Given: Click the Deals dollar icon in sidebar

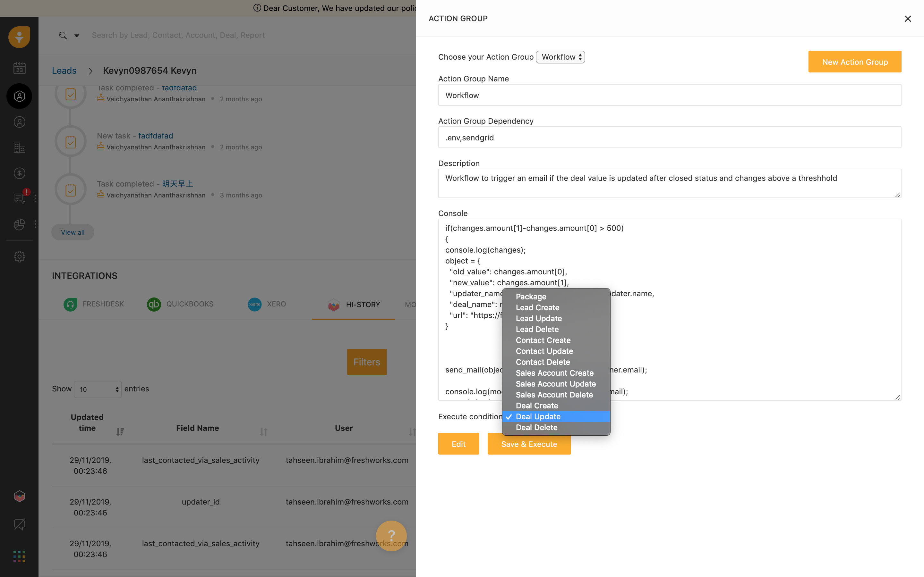Looking at the screenshot, I should 20,173.
